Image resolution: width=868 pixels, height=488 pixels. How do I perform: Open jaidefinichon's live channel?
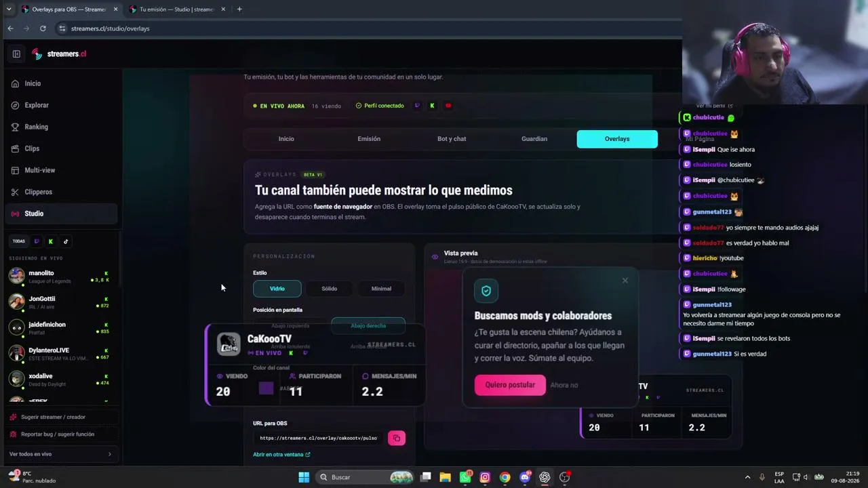tap(61, 327)
